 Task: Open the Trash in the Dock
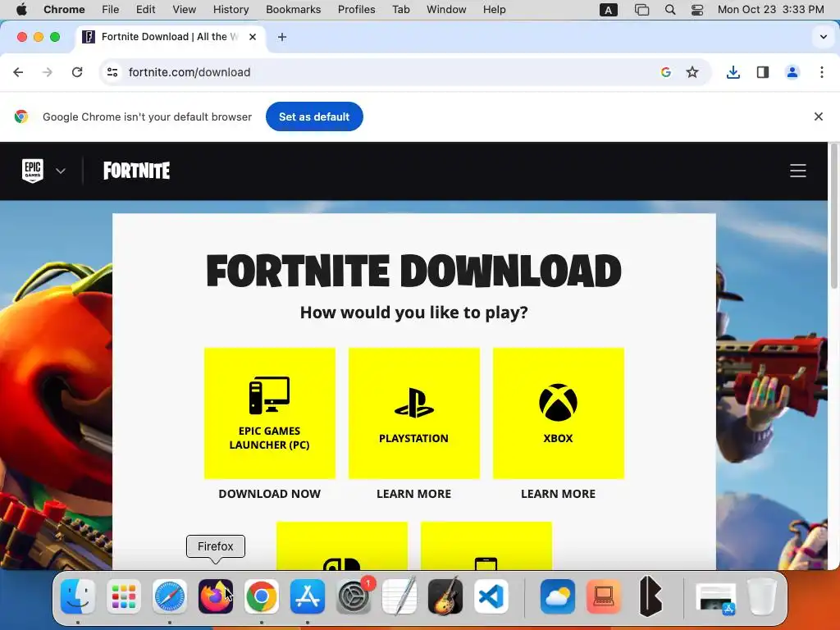pyautogui.click(x=762, y=596)
